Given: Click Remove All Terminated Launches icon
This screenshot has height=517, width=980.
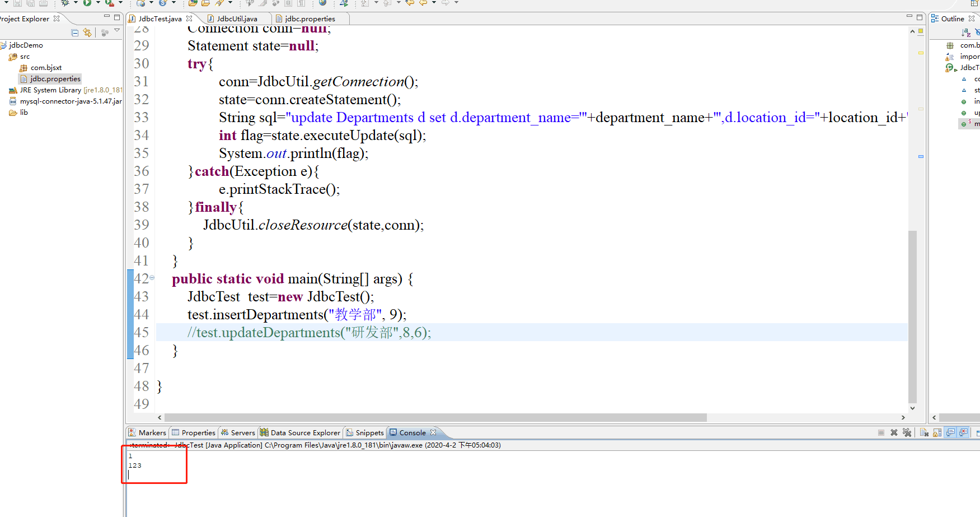Looking at the screenshot, I should point(907,432).
